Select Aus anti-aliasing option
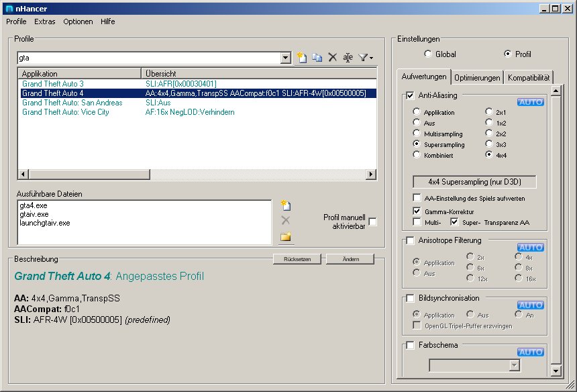The width and height of the screenshot is (577, 392). click(417, 122)
